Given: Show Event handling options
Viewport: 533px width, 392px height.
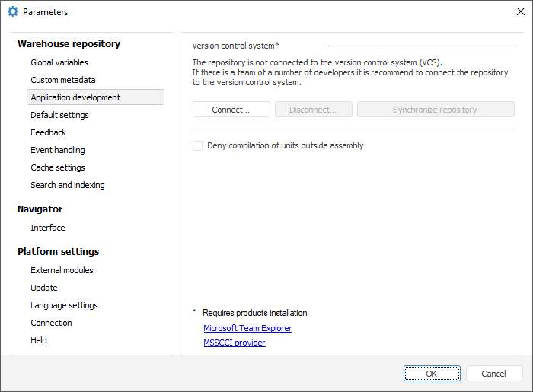Looking at the screenshot, I should pyautogui.click(x=58, y=150).
